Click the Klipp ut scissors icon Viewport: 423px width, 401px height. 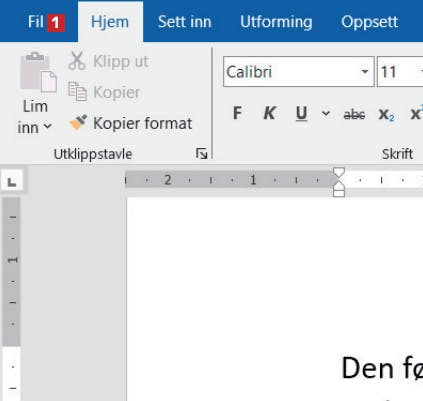77,60
